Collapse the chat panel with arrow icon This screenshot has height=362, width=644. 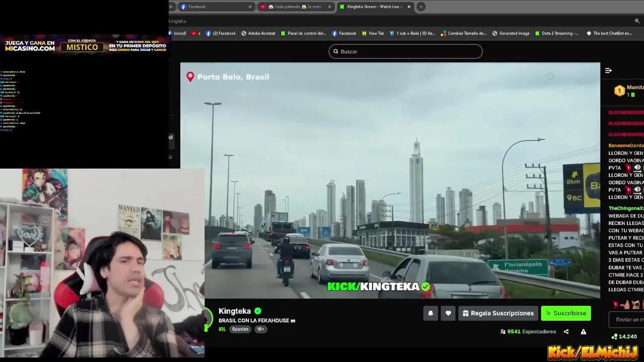click(608, 70)
